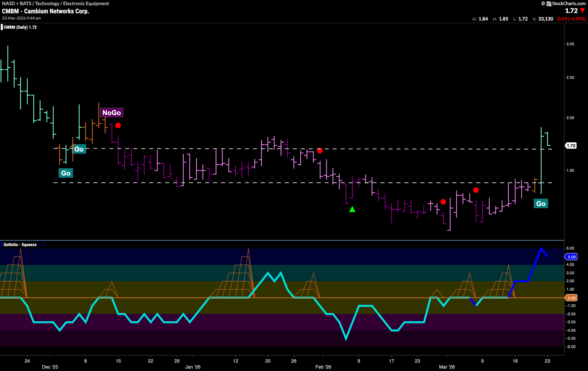Image resolution: width=588 pixels, height=371 pixels.
Task: Click the 24 date label on the time axis
Action: coord(27,361)
